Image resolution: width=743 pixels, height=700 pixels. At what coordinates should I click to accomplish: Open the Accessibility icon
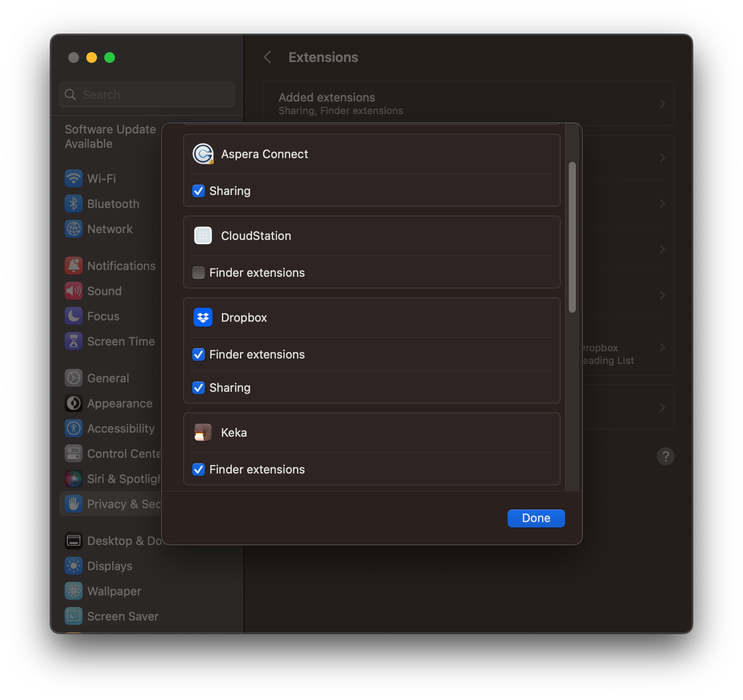click(74, 428)
